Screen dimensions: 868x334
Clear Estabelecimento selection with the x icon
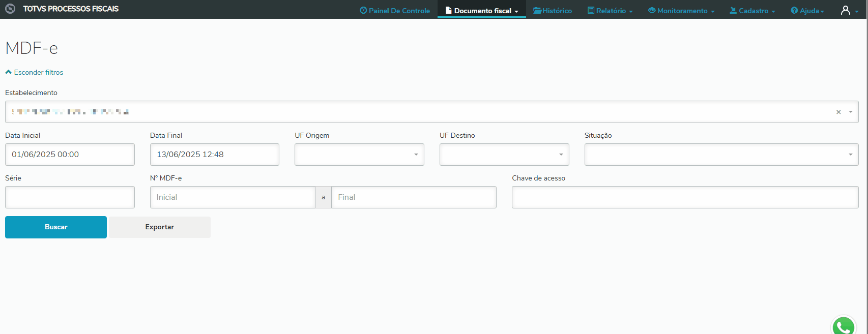pyautogui.click(x=838, y=112)
